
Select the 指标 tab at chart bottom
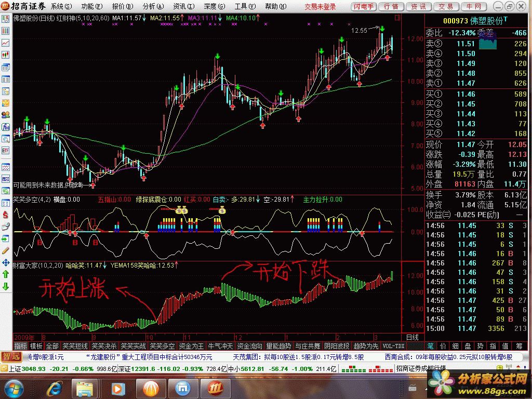pos(20,346)
